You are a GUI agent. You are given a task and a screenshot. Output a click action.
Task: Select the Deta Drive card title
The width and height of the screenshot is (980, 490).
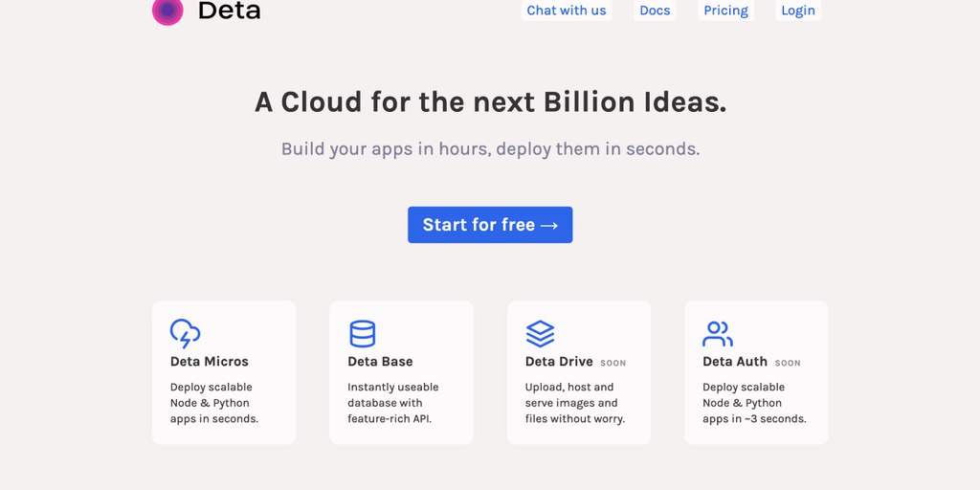coord(559,361)
